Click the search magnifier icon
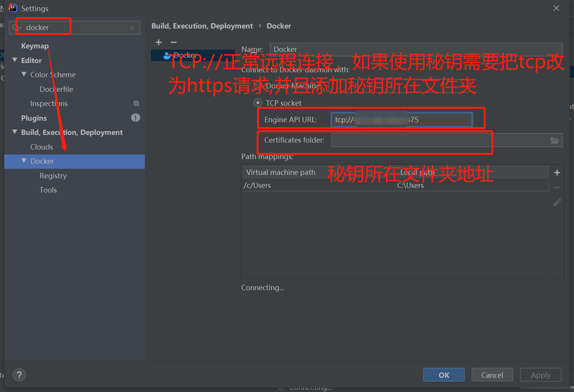574x392 pixels. [15, 28]
